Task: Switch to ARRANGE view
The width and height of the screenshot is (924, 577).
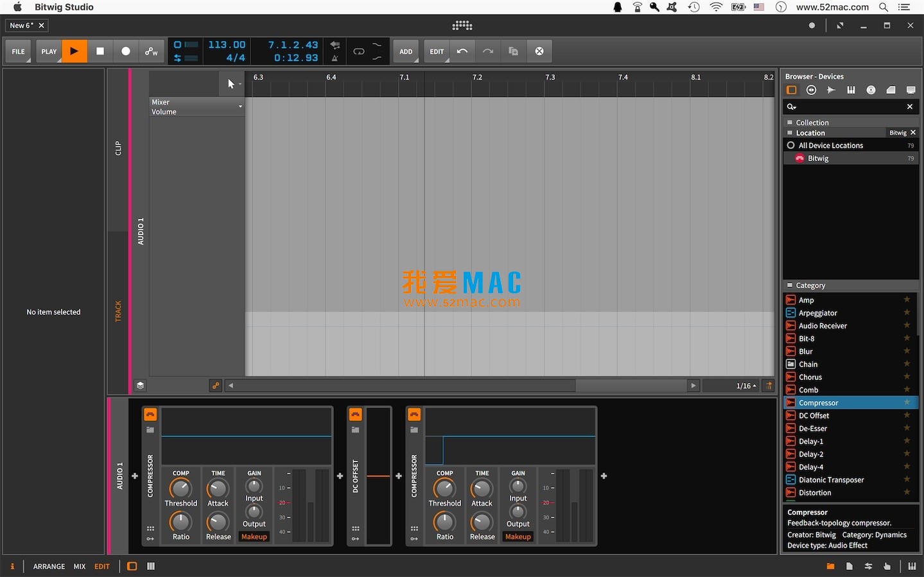Action: coord(49,567)
